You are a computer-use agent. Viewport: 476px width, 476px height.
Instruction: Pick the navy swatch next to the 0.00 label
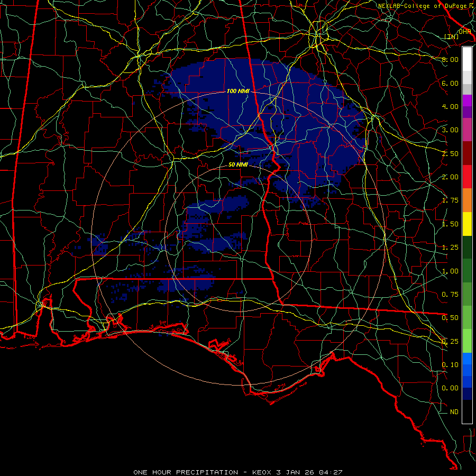tap(467, 393)
